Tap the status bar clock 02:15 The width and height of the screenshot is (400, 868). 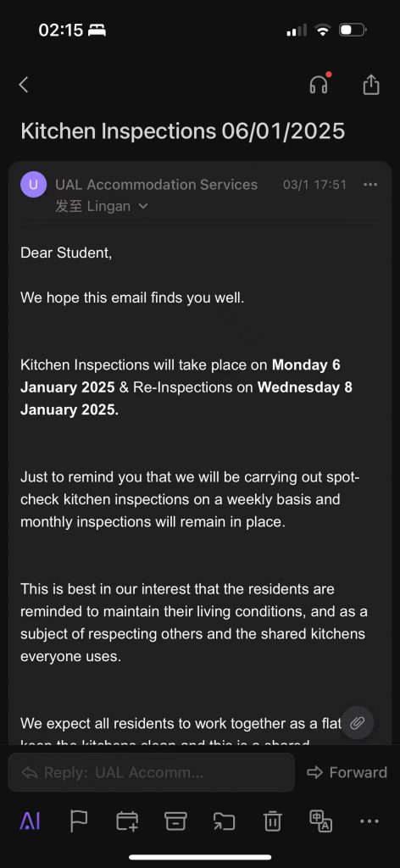click(x=61, y=30)
